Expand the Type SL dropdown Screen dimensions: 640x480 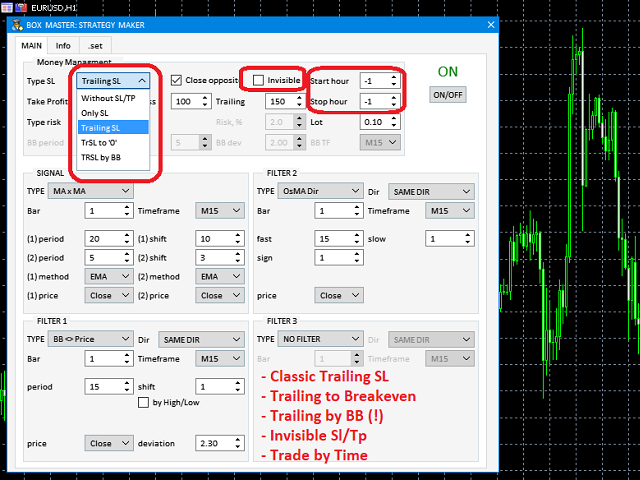[x=114, y=80]
